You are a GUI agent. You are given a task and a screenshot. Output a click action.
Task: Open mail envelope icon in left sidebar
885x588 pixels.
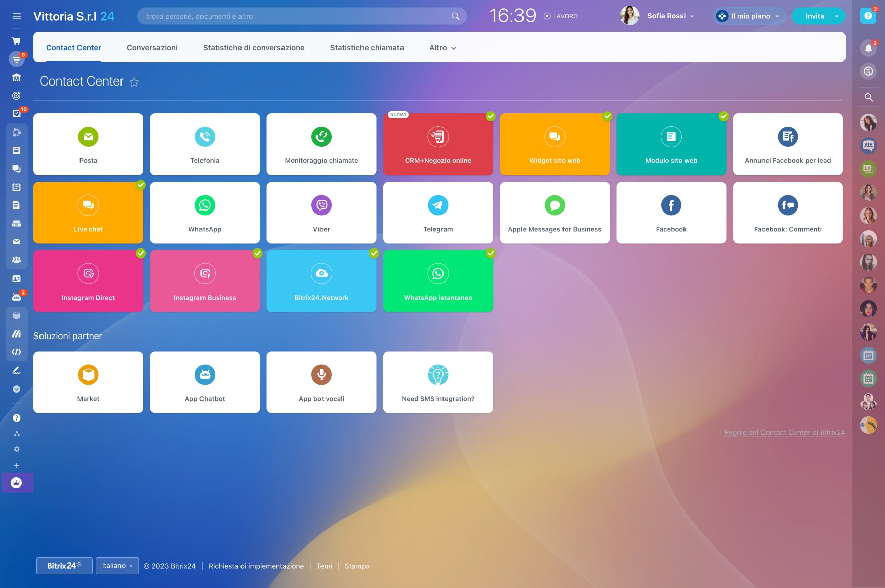pos(16,242)
